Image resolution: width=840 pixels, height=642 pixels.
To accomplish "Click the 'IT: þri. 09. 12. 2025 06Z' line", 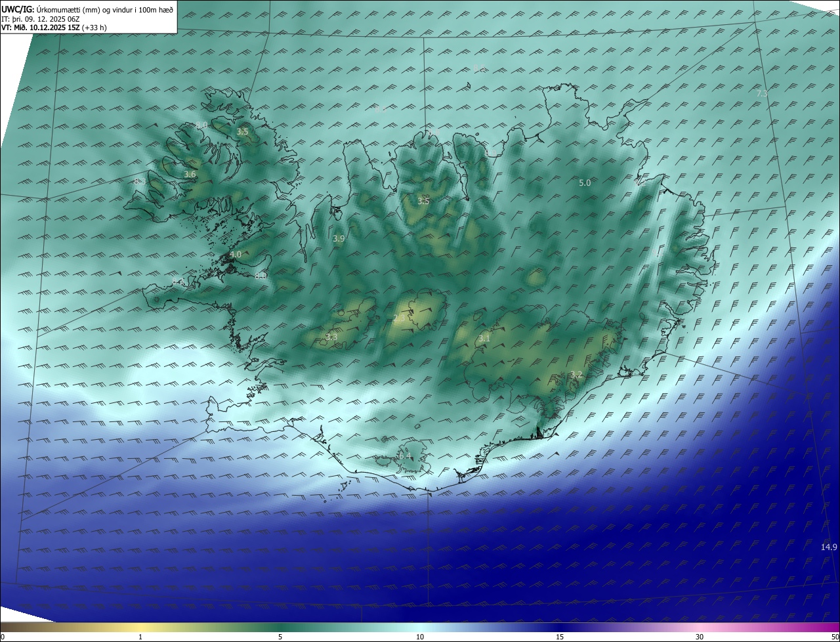I will 41,19.
